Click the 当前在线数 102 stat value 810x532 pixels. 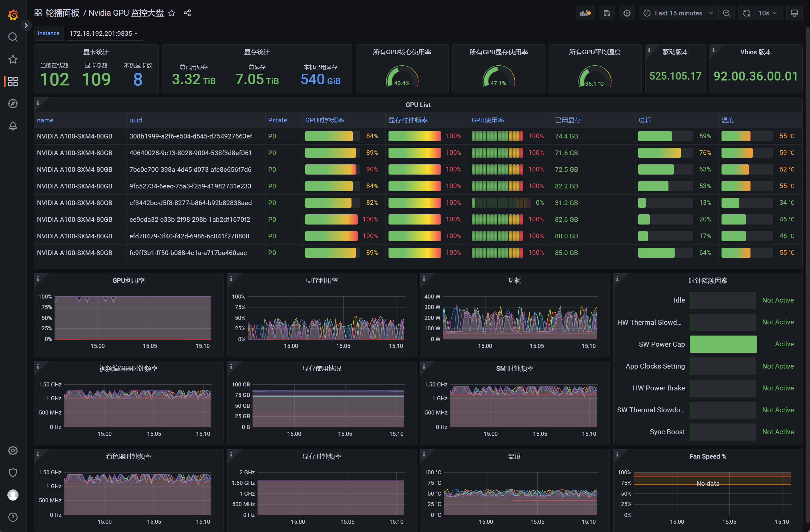point(55,79)
